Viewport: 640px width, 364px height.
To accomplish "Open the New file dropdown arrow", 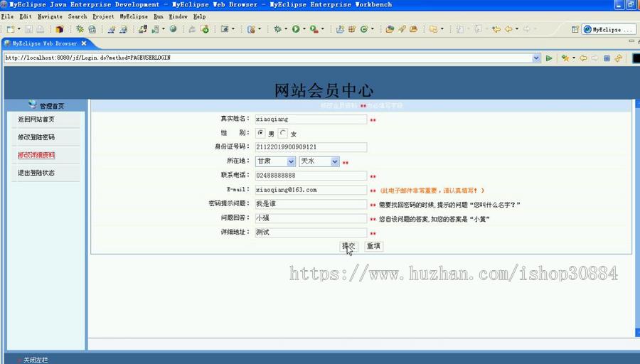I will click(x=18, y=29).
